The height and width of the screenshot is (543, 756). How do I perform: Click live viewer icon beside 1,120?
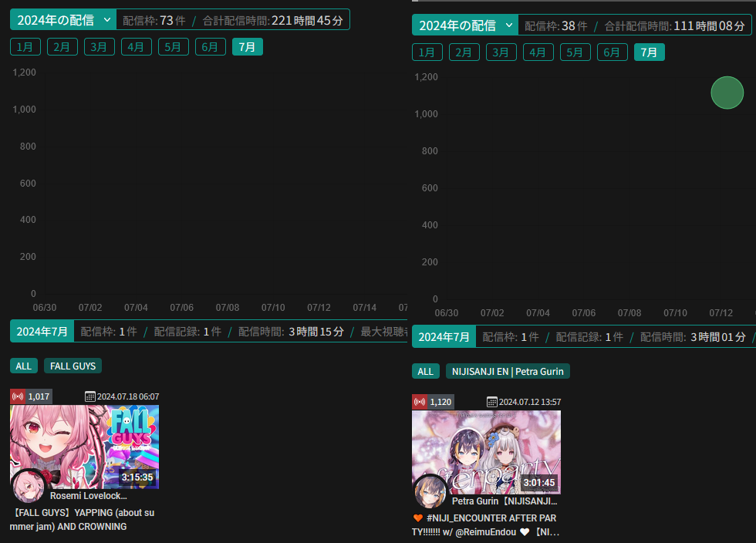[420, 402]
